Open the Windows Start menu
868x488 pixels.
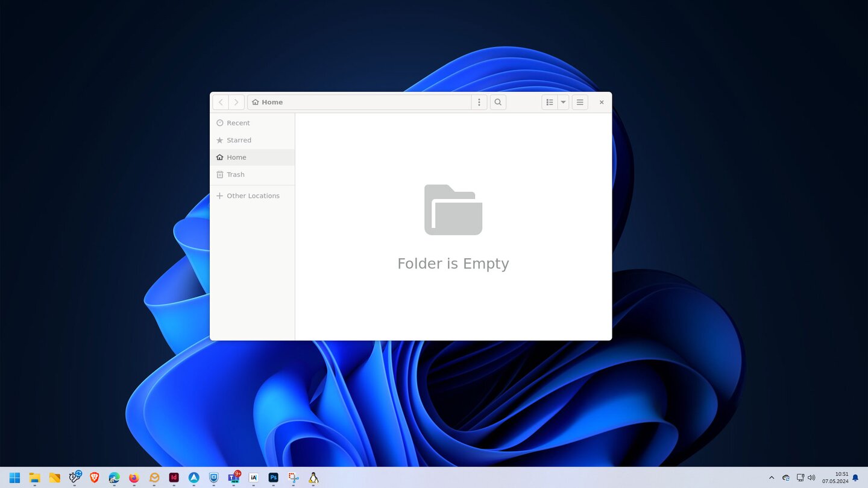(15, 478)
